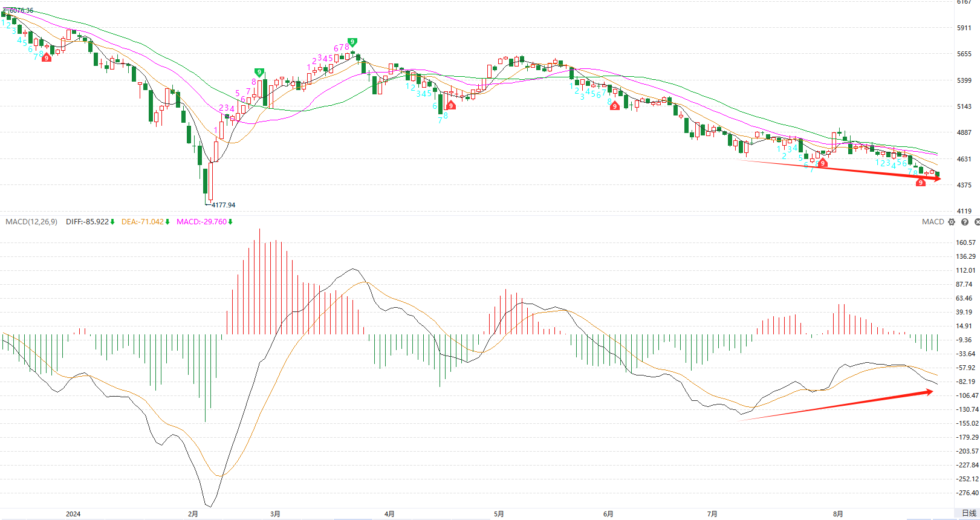Click the MACD indicator name beside gear

click(933, 222)
